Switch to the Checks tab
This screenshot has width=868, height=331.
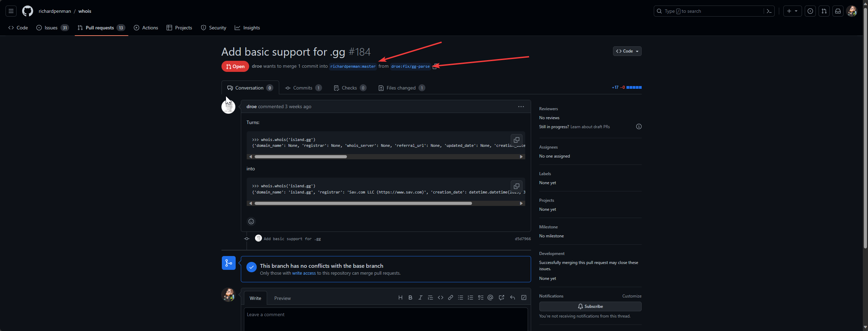[350, 88]
